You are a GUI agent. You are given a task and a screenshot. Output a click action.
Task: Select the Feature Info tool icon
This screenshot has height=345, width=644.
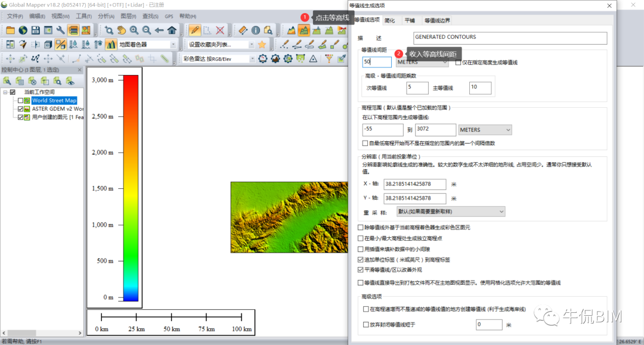point(255,30)
